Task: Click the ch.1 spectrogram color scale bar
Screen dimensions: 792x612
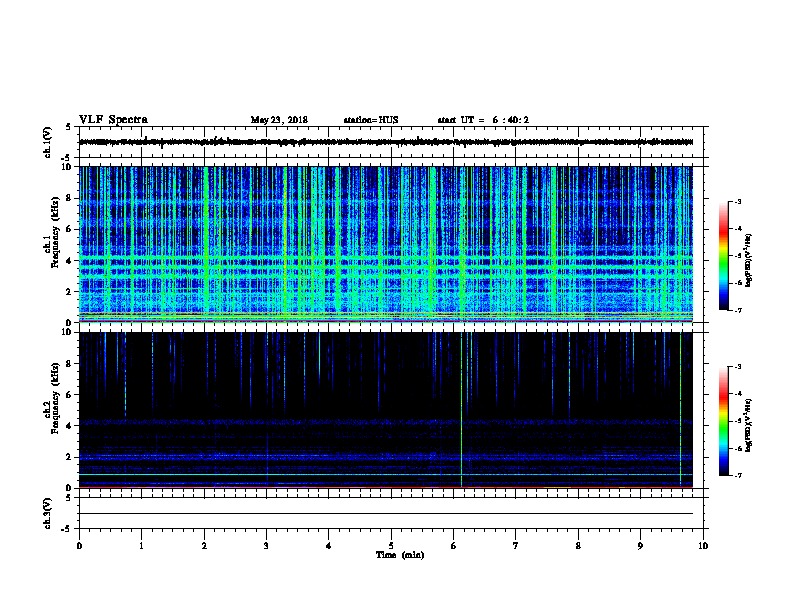Action: pos(723,256)
